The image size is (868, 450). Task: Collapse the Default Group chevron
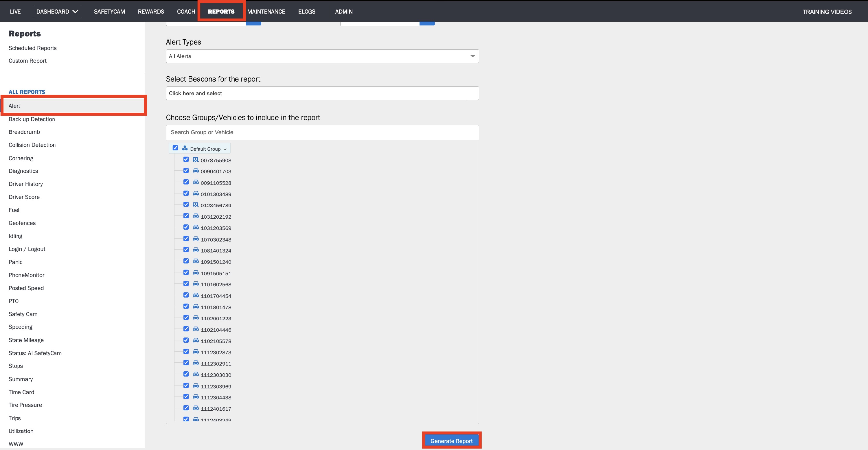[225, 149]
